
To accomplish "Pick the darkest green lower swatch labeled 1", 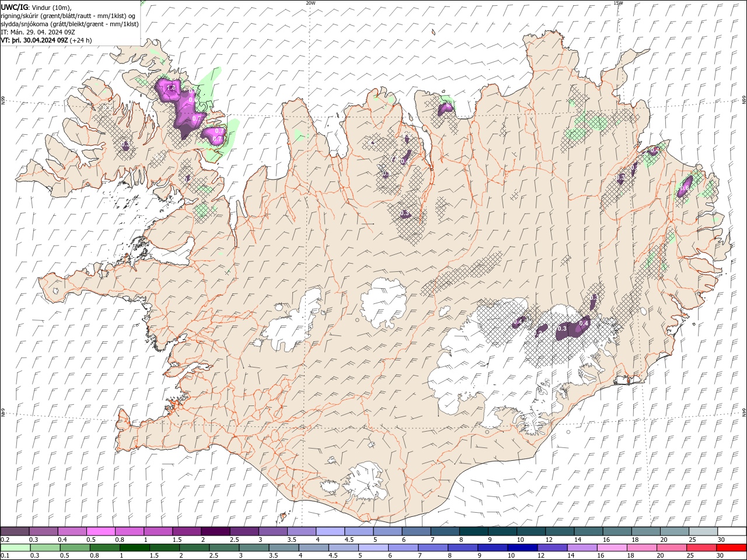I will coord(134,548).
